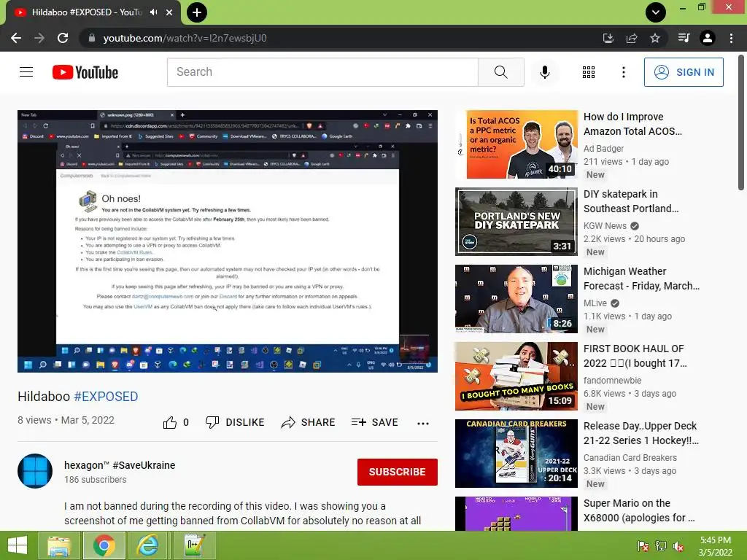Click the browser forward arrow
Viewport: 747px width, 560px height.
click(x=39, y=38)
